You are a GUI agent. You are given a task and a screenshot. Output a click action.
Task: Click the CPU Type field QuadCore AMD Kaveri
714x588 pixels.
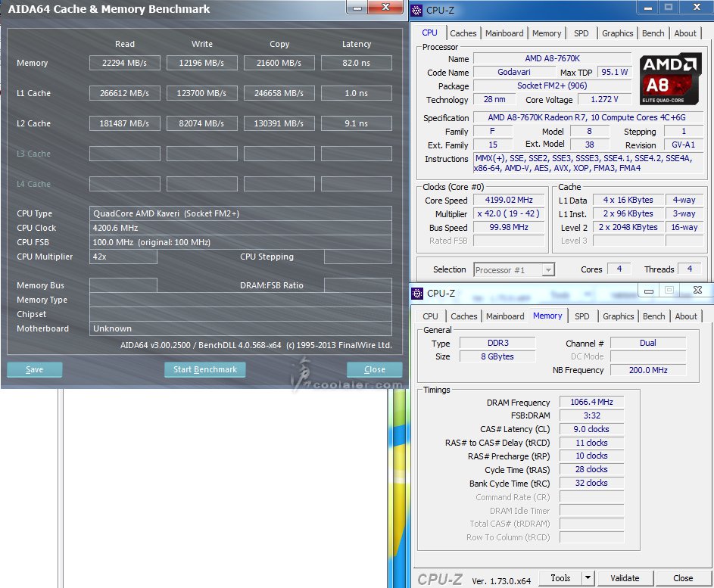click(x=241, y=213)
